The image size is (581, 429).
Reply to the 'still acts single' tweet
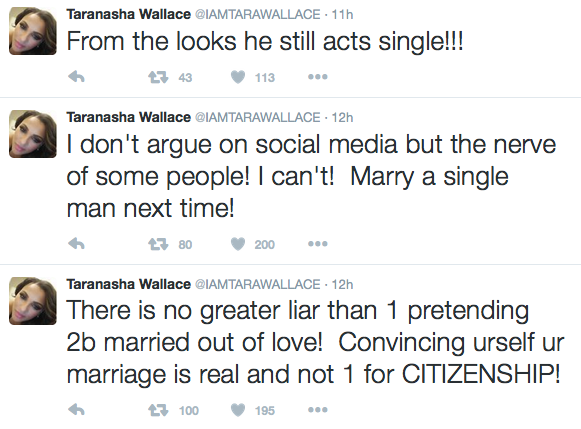click(x=77, y=77)
